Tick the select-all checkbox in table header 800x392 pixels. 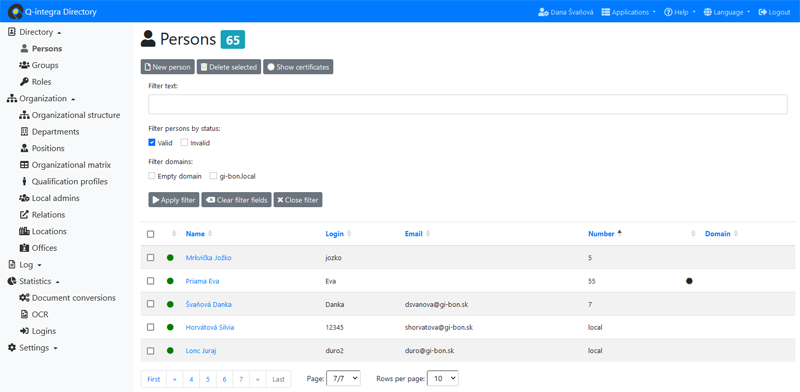pos(151,234)
